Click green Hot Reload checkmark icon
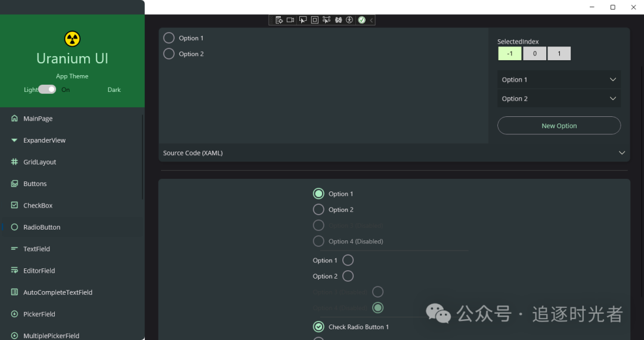 (x=362, y=20)
